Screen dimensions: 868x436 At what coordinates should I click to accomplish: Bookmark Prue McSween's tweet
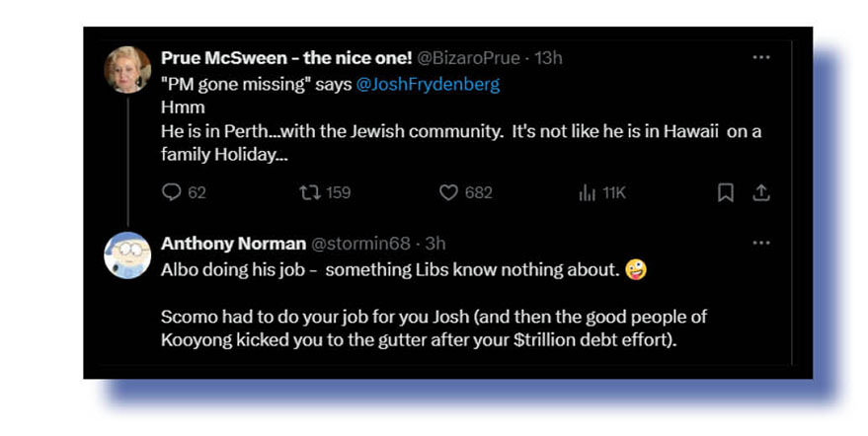point(725,192)
